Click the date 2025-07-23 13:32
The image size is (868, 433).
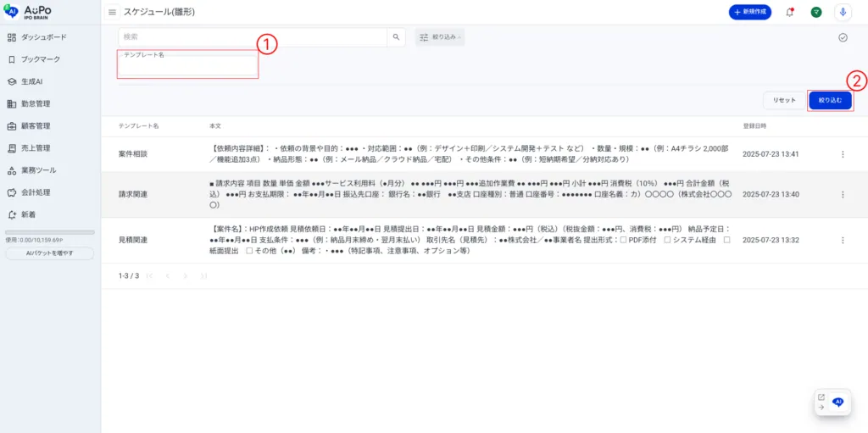tap(771, 241)
